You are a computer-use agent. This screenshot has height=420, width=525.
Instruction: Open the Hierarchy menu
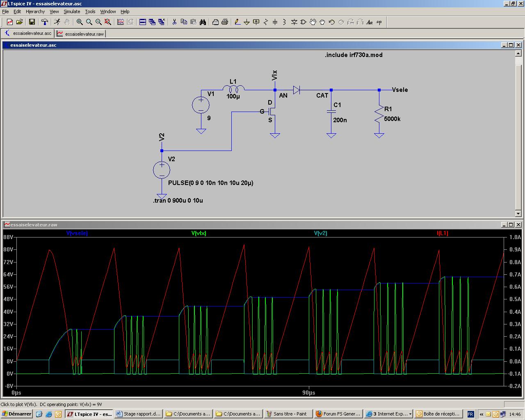(x=35, y=11)
